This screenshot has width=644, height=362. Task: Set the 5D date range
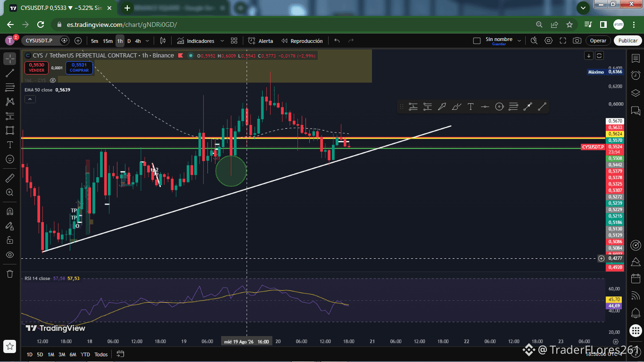40,354
